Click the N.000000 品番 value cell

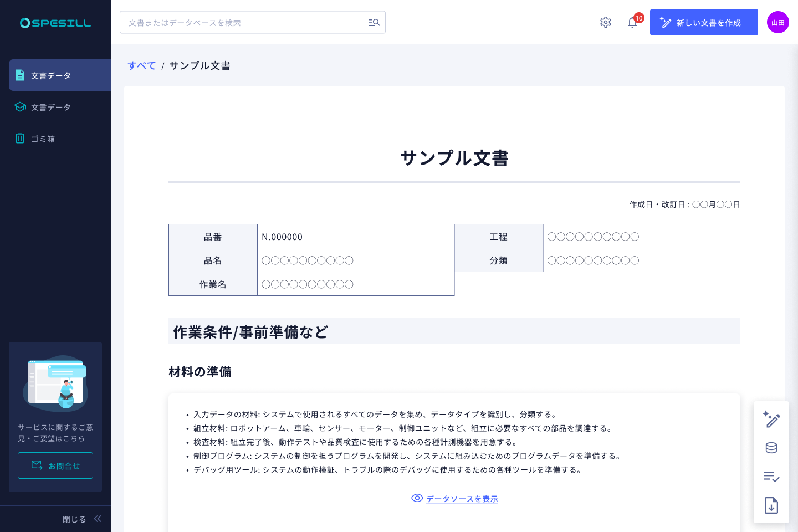(x=355, y=237)
